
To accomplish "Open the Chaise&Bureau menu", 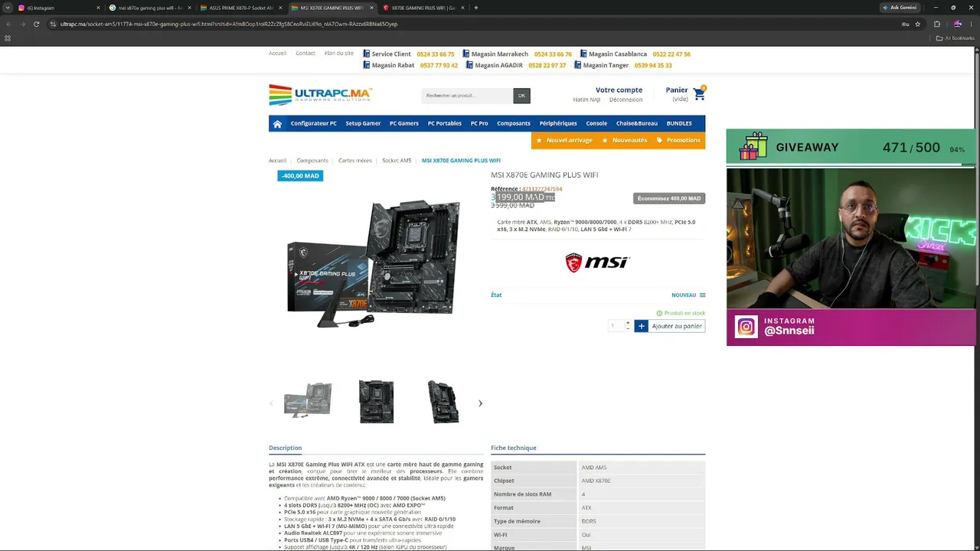I will pos(637,123).
